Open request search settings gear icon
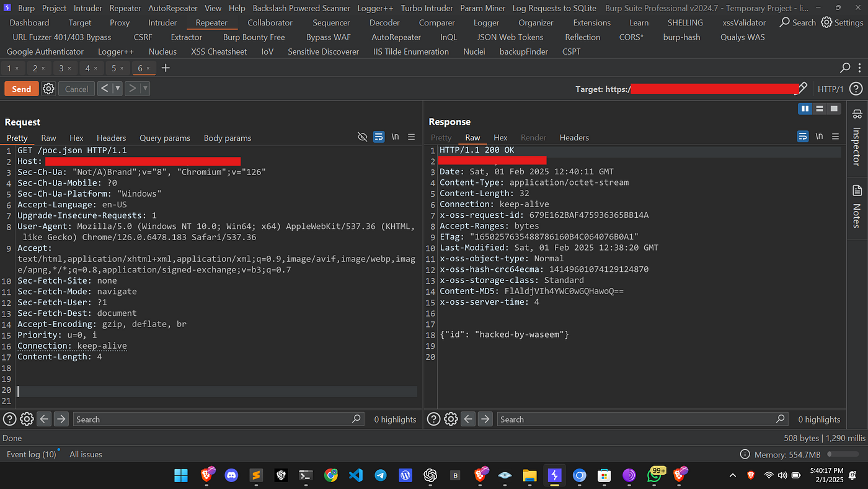The height and width of the screenshot is (489, 868). pyautogui.click(x=27, y=419)
